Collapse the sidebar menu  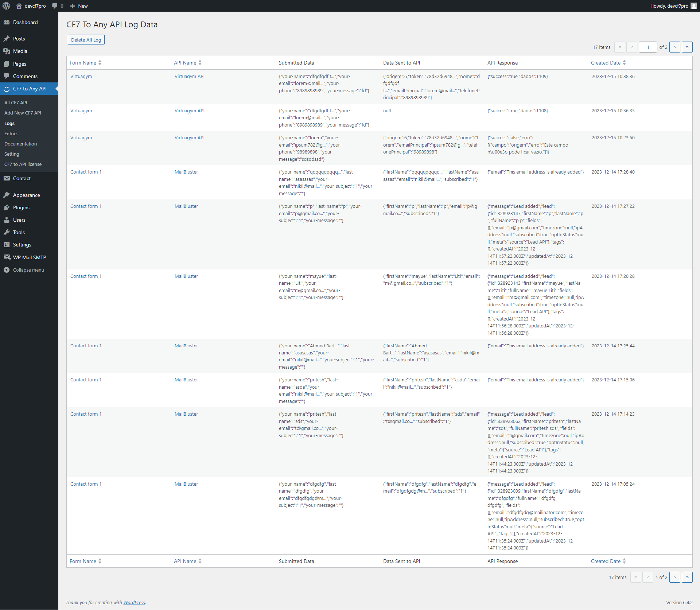point(24,270)
